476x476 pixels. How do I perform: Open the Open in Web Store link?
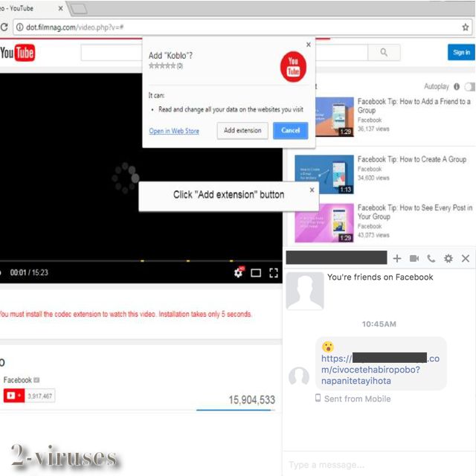coord(174,131)
